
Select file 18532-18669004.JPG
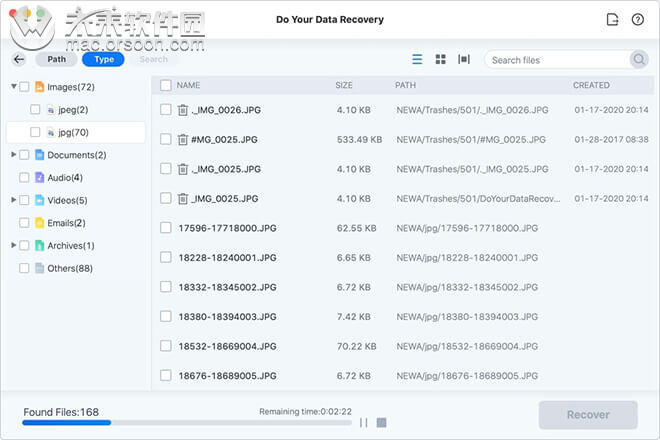click(x=227, y=346)
